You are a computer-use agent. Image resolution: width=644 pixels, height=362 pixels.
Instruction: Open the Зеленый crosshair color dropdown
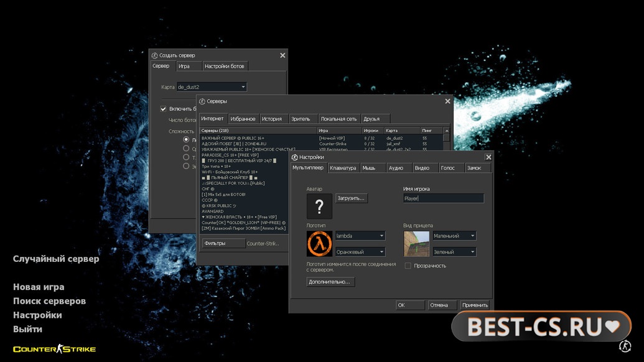(454, 251)
